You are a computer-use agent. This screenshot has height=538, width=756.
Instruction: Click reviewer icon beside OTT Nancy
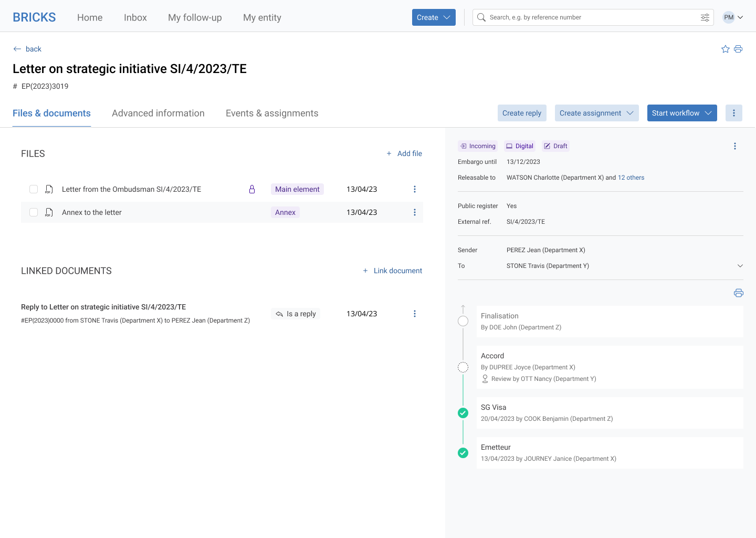(x=485, y=379)
